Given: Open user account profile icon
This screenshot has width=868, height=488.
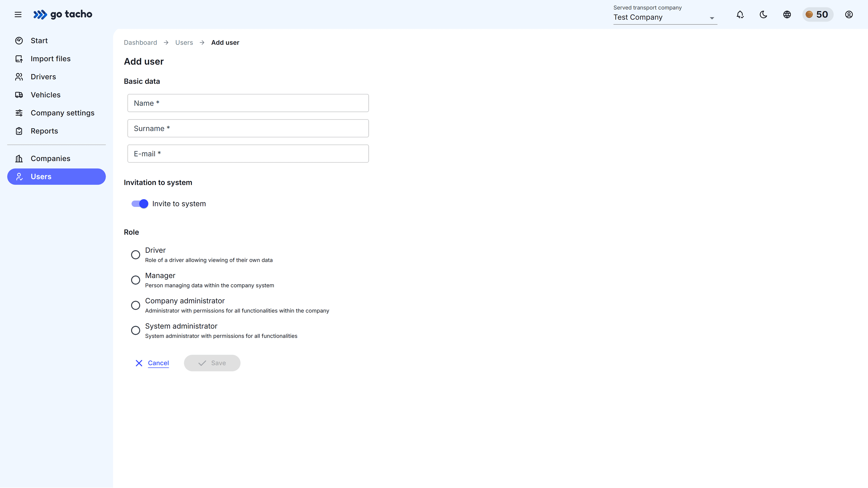Looking at the screenshot, I should [x=849, y=14].
